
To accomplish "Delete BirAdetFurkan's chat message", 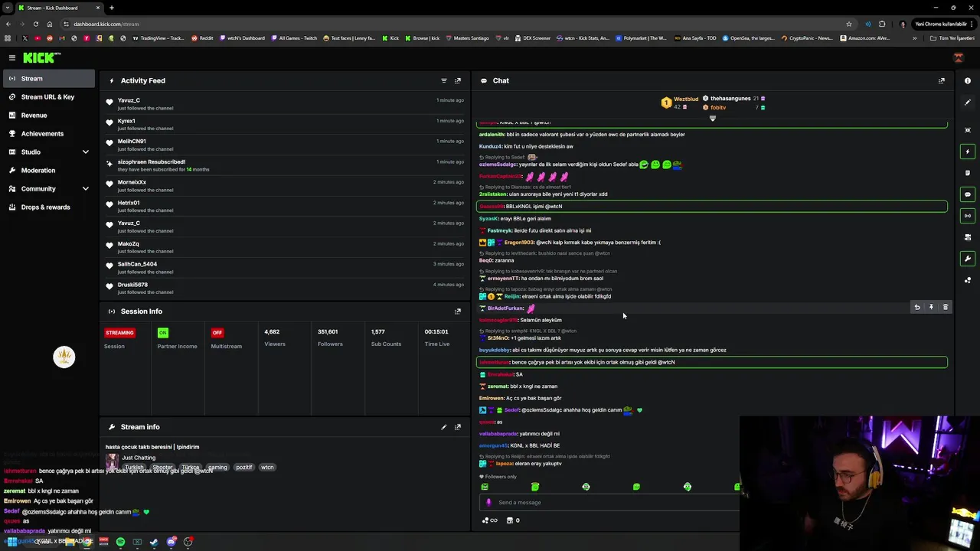I will [945, 307].
